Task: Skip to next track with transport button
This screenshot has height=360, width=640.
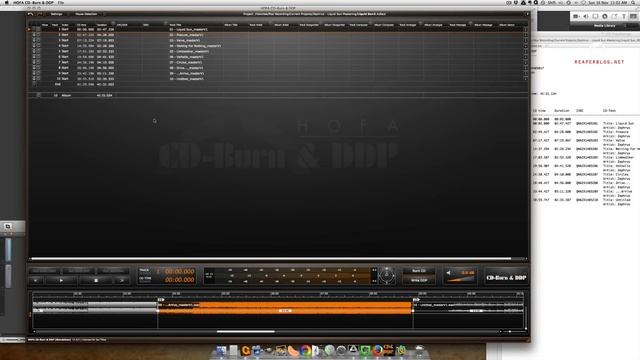Action: [x=122, y=280]
